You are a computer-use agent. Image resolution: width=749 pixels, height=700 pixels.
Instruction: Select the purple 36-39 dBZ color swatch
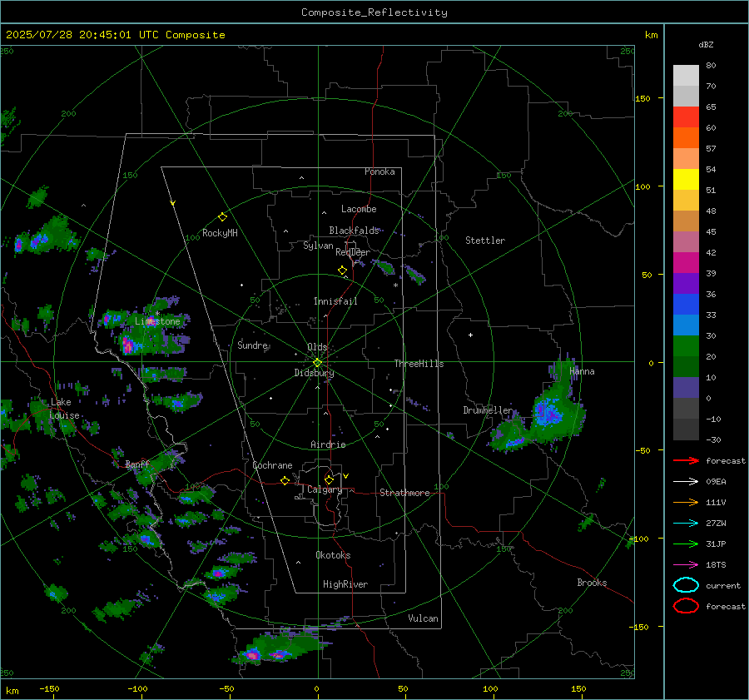(x=686, y=283)
